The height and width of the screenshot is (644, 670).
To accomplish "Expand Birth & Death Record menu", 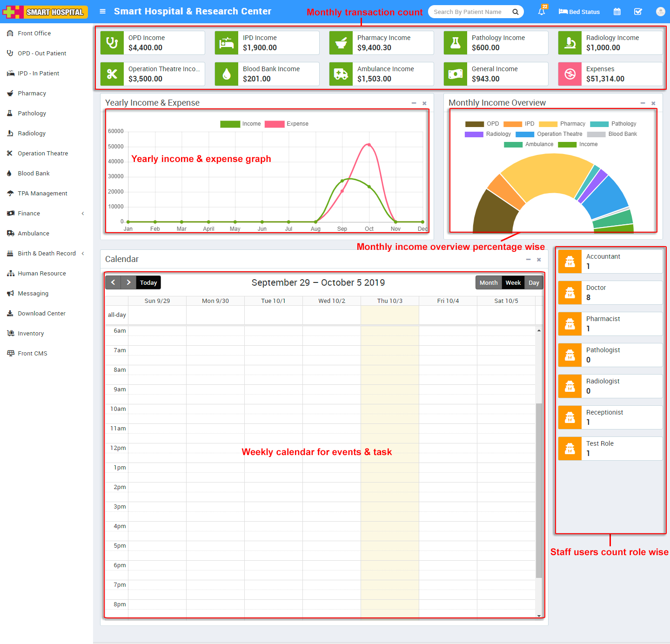I will click(x=46, y=253).
